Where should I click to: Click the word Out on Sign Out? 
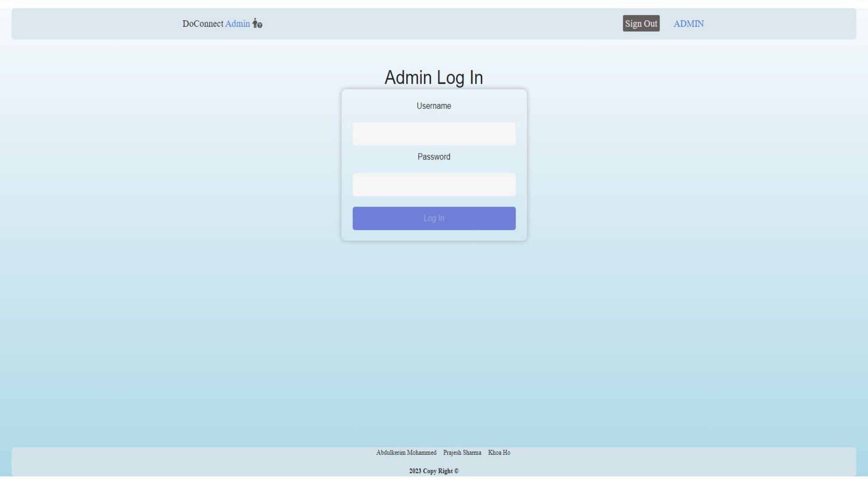650,24
